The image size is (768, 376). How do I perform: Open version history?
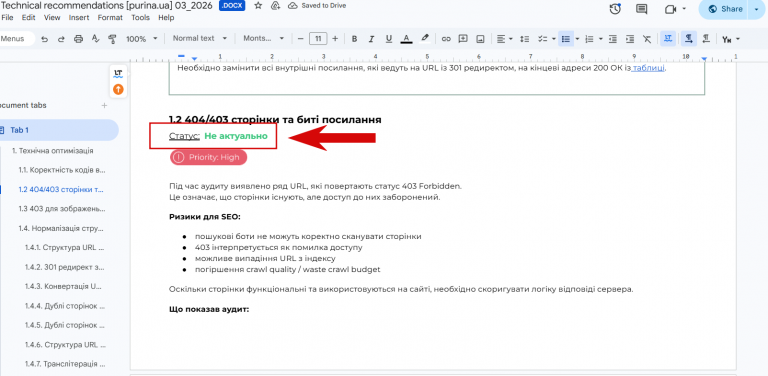(x=615, y=9)
